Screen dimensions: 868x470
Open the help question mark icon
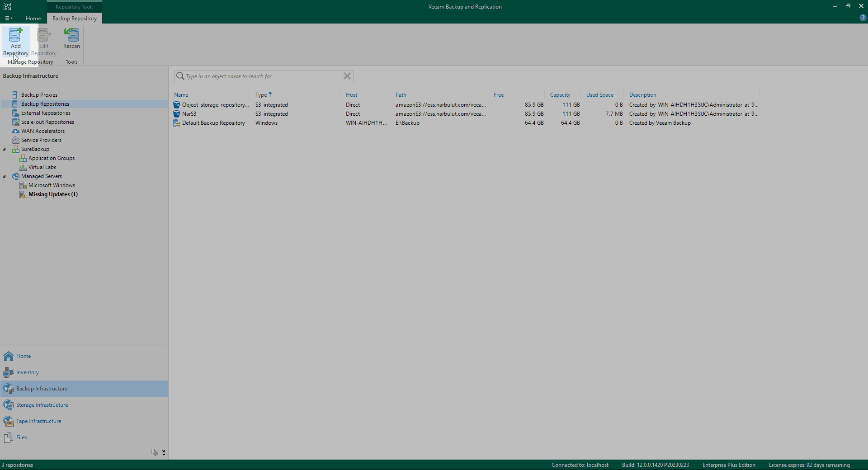tap(863, 18)
